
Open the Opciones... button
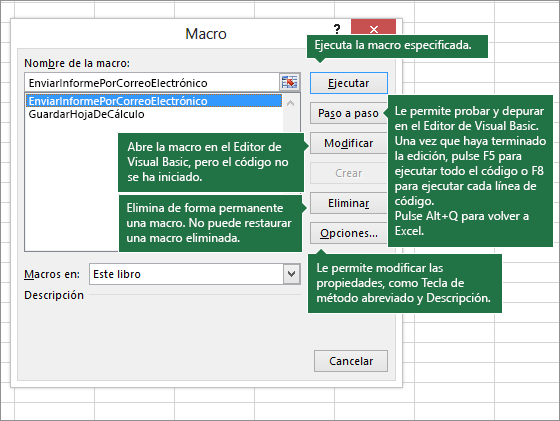349,233
